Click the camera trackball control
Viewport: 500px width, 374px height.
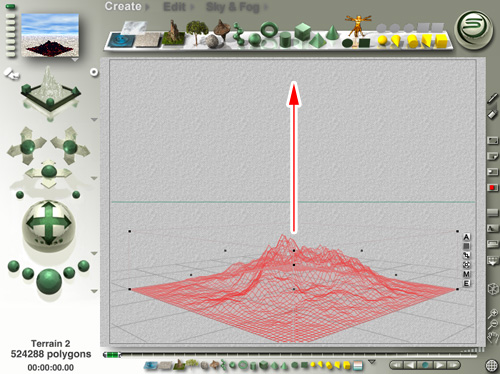point(49,223)
